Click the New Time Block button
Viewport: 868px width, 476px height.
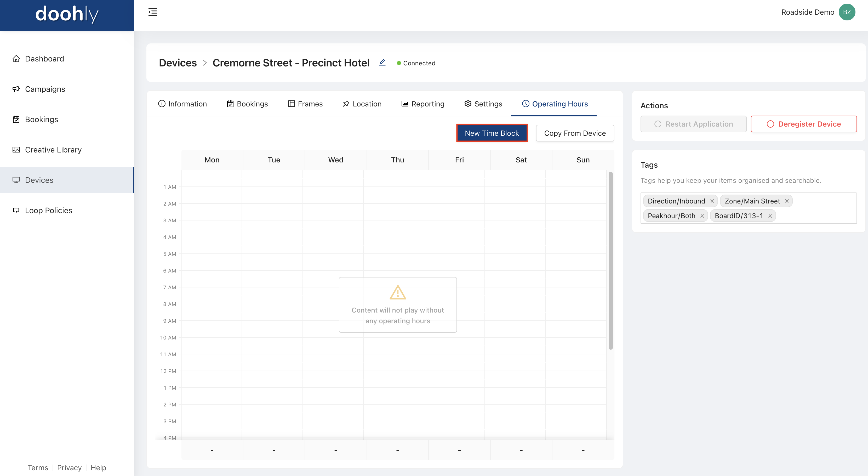pyautogui.click(x=492, y=133)
